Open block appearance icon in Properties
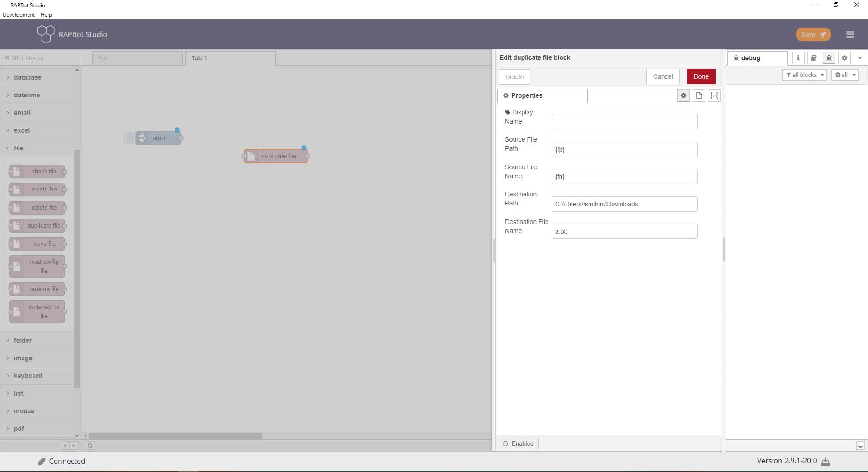The image size is (868, 472). click(714, 95)
